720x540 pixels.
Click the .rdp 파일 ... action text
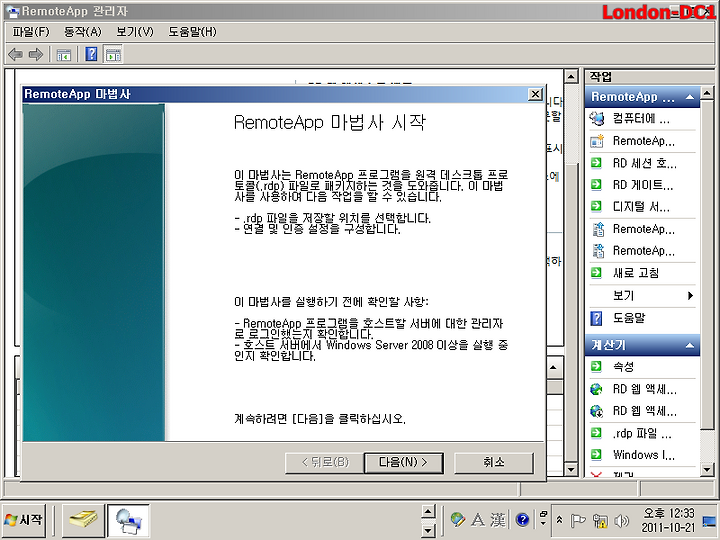click(642, 433)
